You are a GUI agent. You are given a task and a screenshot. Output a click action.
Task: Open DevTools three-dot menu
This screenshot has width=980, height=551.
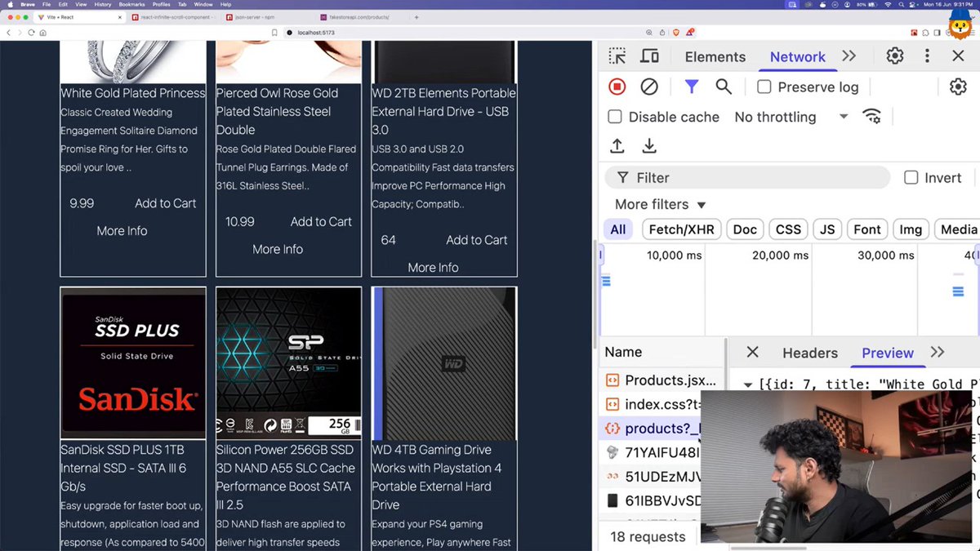pos(927,56)
